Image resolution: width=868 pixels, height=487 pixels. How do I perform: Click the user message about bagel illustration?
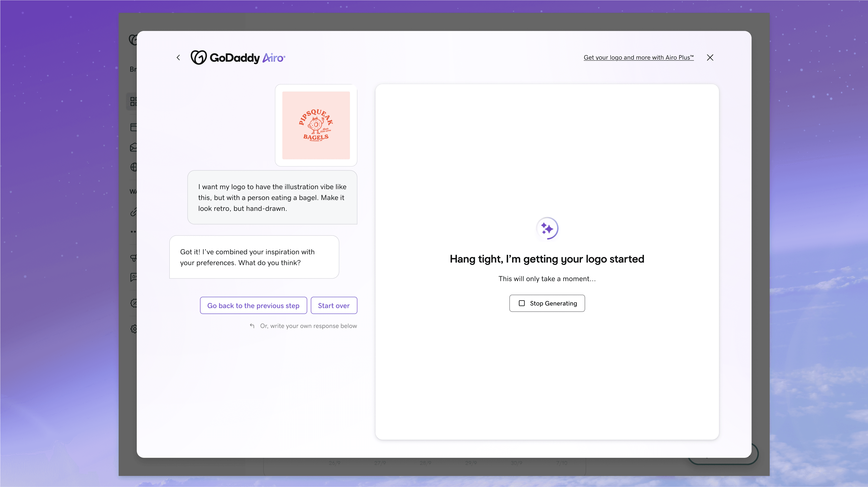tap(272, 198)
